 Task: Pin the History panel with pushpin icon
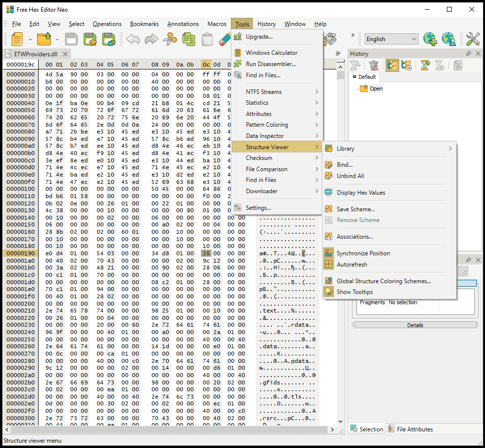[468, 54]
